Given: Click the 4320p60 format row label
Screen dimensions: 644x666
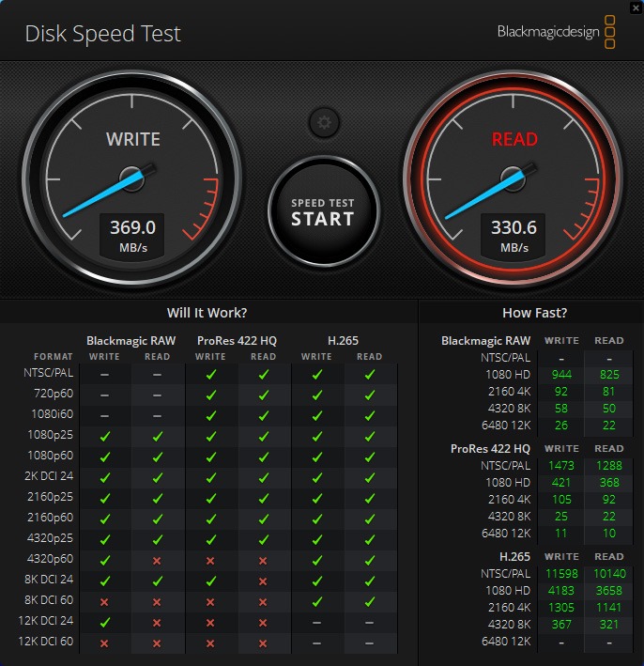Looking at the screenshot, I should click(50, 559).
